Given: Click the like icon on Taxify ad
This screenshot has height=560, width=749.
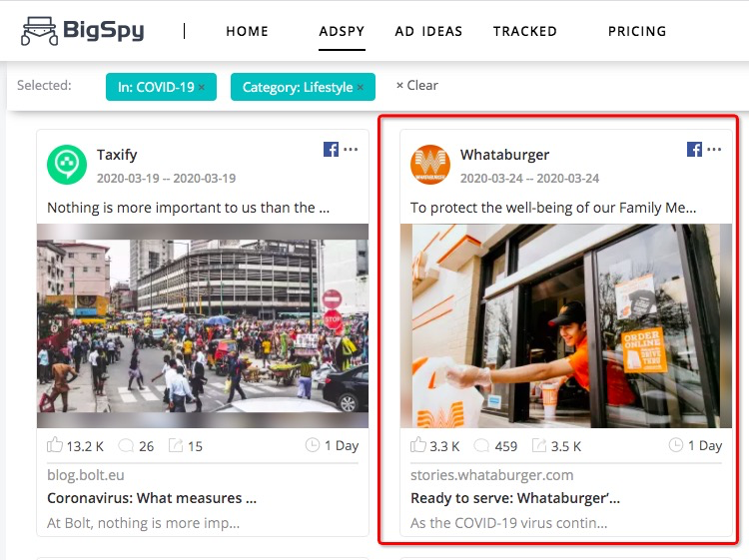Looking at the screenshot, I should [x=55, y=445].
